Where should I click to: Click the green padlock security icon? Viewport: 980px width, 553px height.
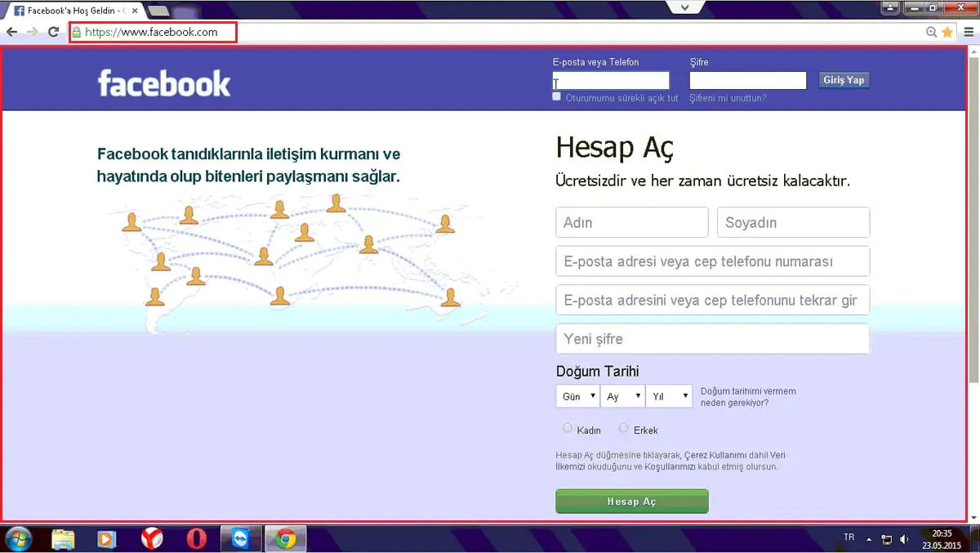[x=77, y=33]
